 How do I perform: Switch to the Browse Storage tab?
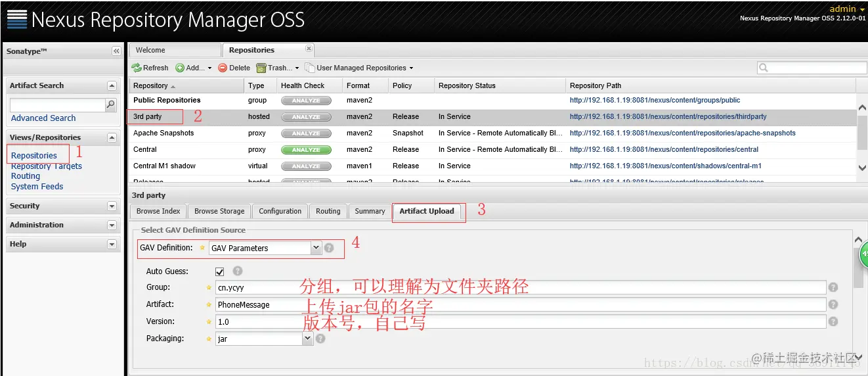219,211
